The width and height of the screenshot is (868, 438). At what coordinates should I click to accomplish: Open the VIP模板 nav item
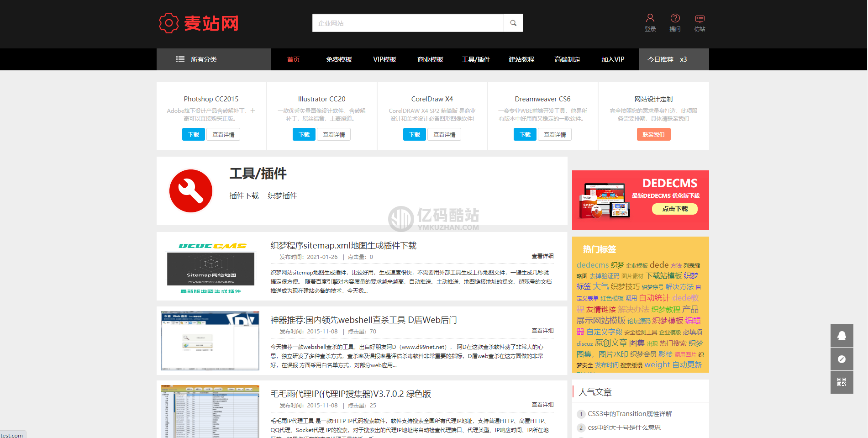point(384,59)
